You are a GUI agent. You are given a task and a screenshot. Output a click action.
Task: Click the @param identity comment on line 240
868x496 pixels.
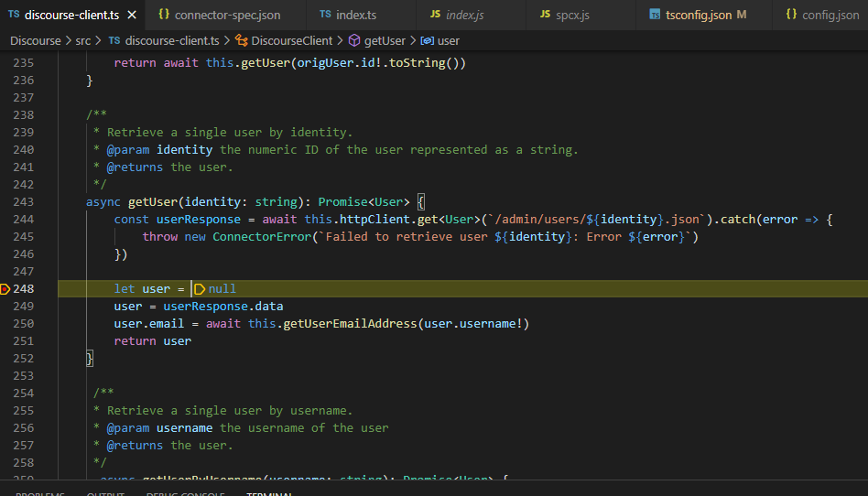pyautogui.click(x=159, y=149)
